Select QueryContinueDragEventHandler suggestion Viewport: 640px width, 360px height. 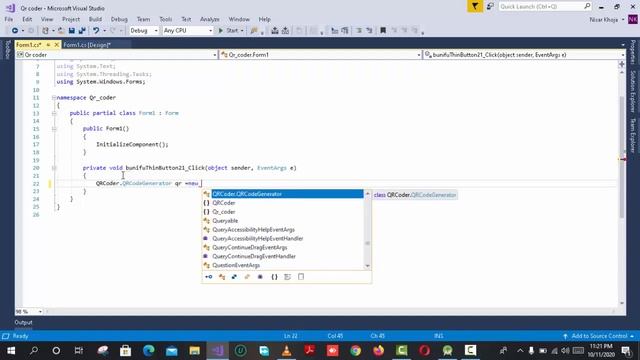283,256
